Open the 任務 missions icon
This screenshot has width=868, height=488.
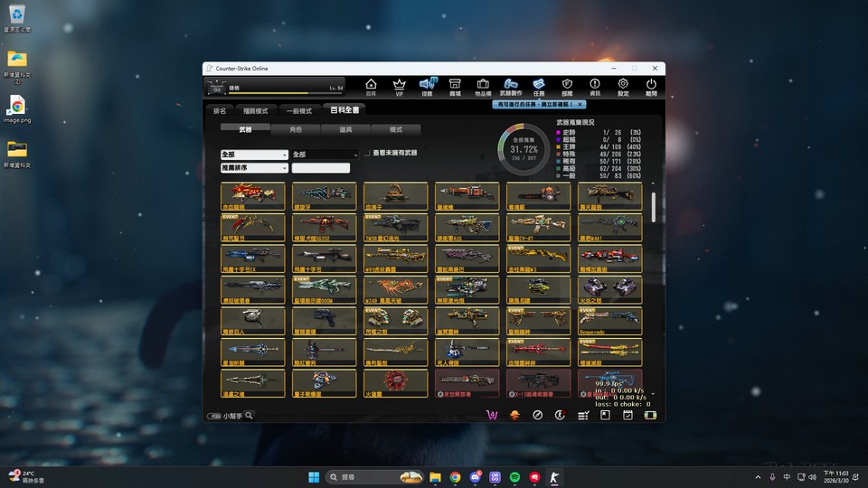(x=539, y=86)
